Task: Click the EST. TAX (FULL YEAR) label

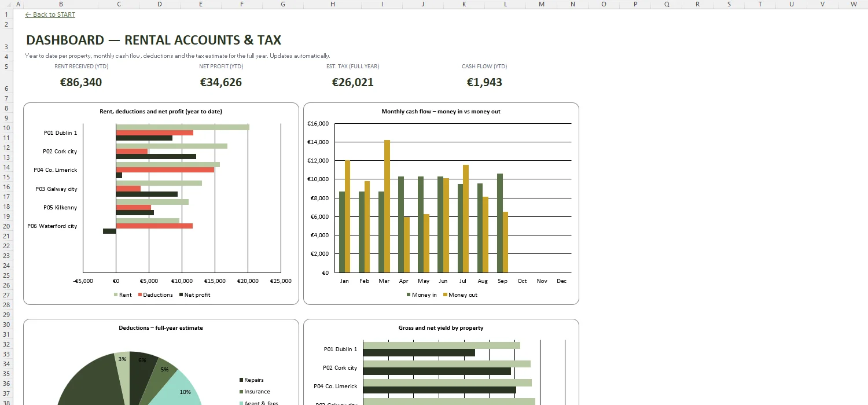Action: tap(353, 66)
